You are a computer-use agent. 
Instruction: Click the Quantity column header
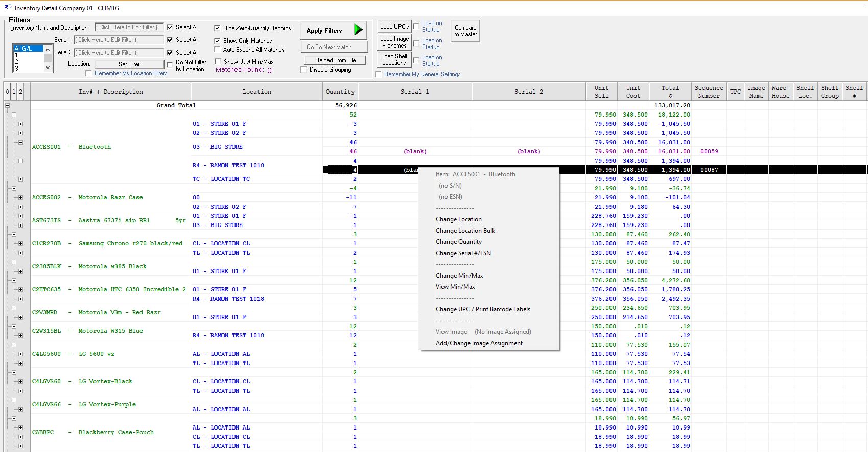point(340,92)
